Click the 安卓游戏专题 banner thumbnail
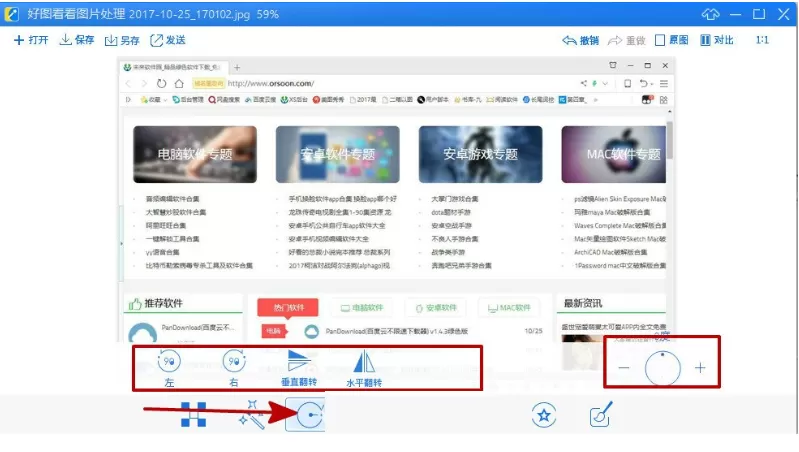 [x=481, y=154]
